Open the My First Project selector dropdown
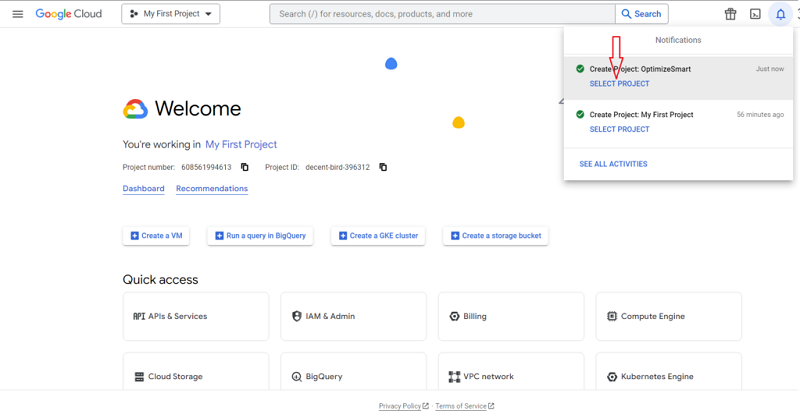Image resolution: width=800 pixels, height=418 pixels. click(170, 14)
